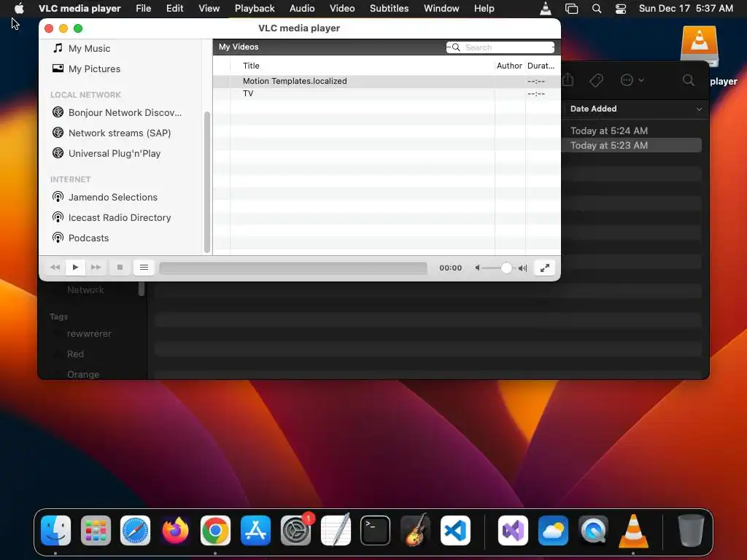Sort playlist by the Duration column header
747x560 pixels.
[x=541, y=66]
